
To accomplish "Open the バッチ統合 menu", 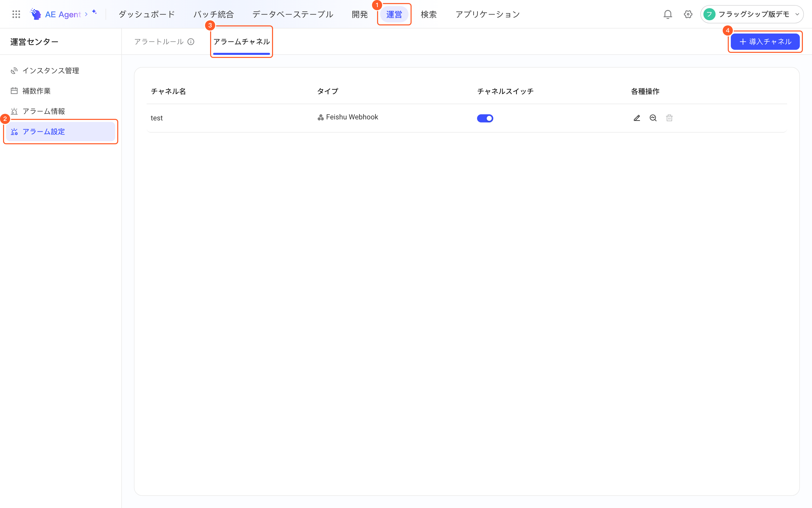I will [213, 14].
